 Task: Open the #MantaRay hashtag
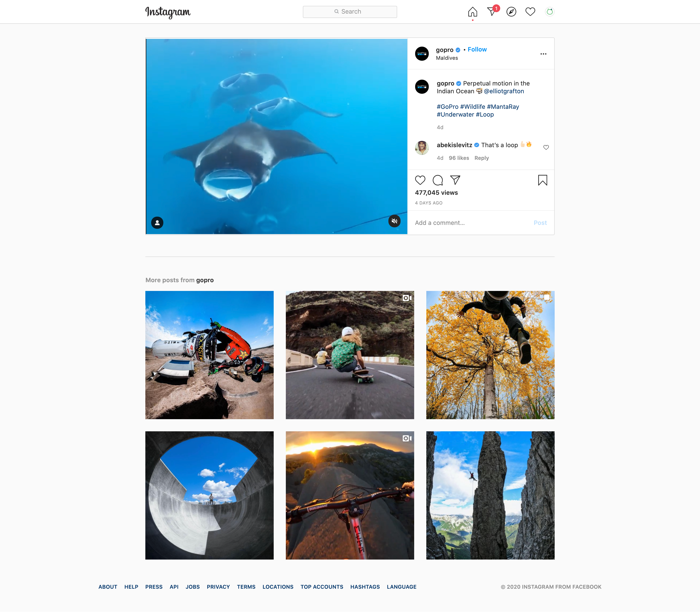pos(503,107)
